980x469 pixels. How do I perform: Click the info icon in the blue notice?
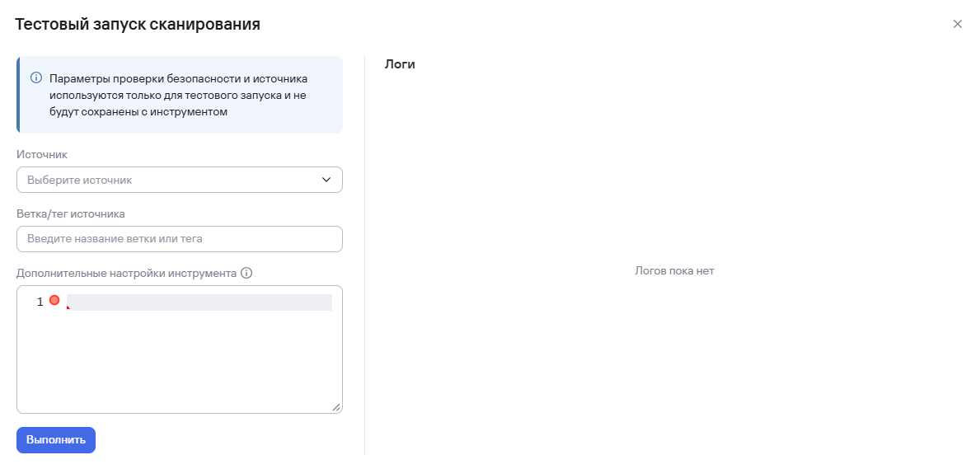pyautogui.click(x=36, y=79)
